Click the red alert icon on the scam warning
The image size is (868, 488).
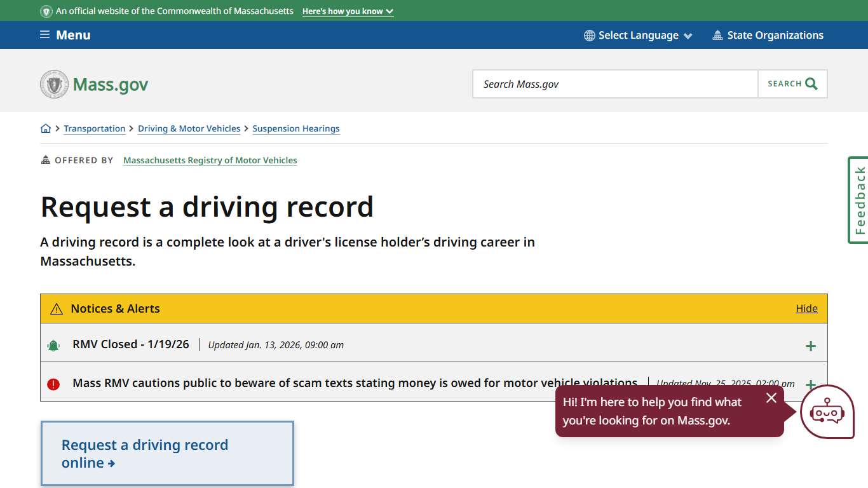pyautogui.click(x=53, y=384)
